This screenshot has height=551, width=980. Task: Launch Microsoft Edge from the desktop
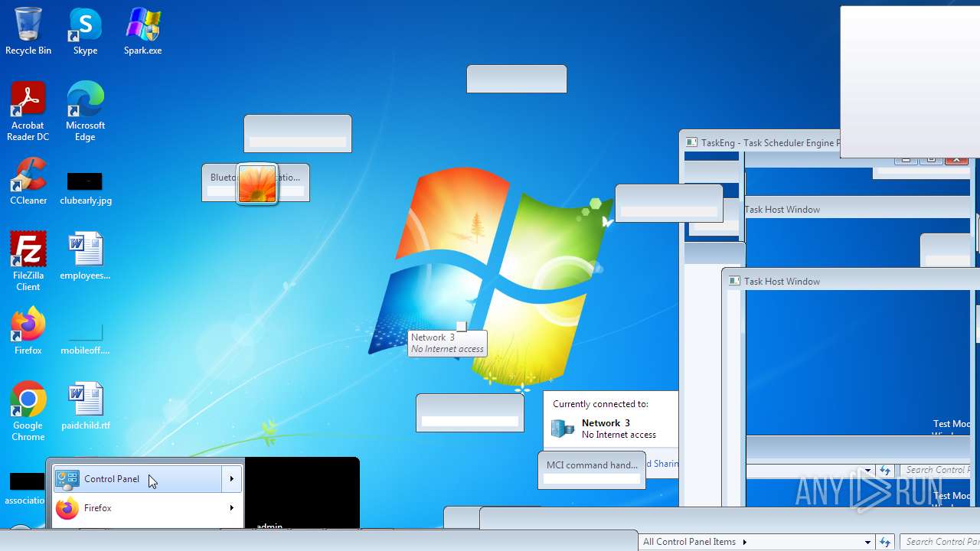pos(85,112)
